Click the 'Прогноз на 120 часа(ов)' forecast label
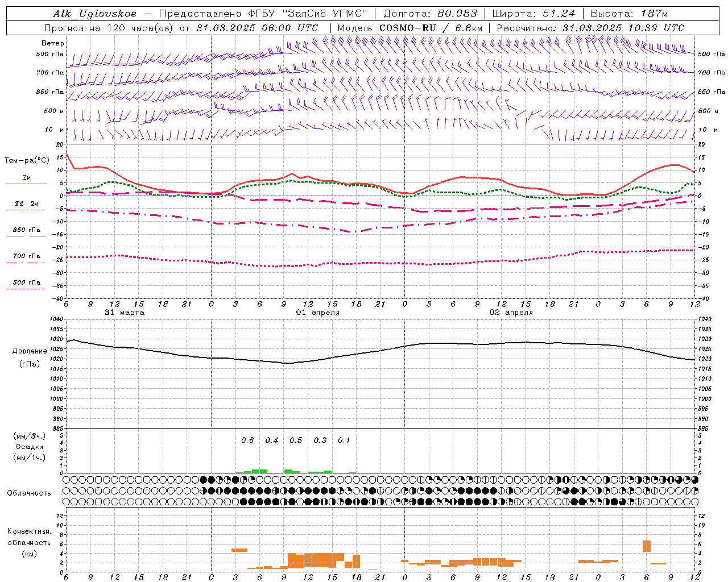Screen dimensions: 728x582 click(110, 28)
